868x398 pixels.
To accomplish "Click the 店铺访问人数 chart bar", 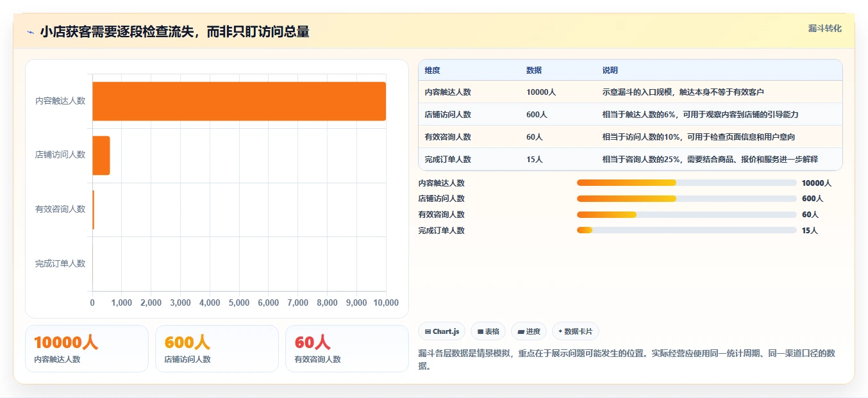I will [101, 155].
